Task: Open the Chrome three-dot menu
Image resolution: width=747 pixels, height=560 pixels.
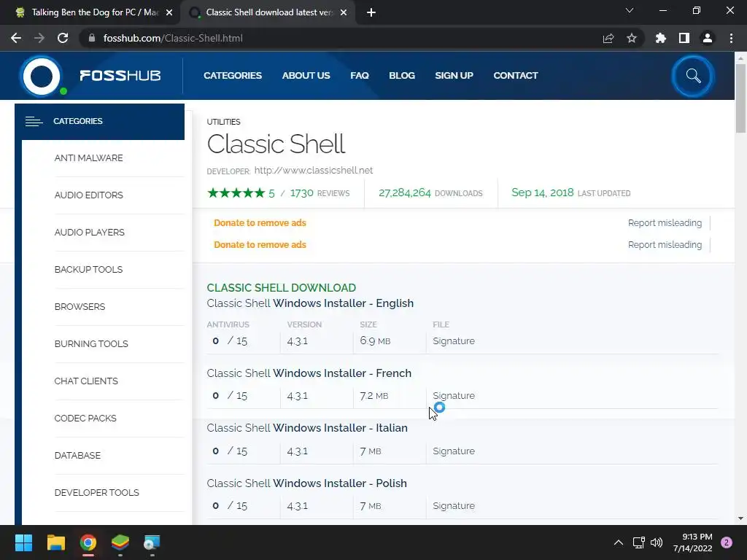Action: pos(731,38)
